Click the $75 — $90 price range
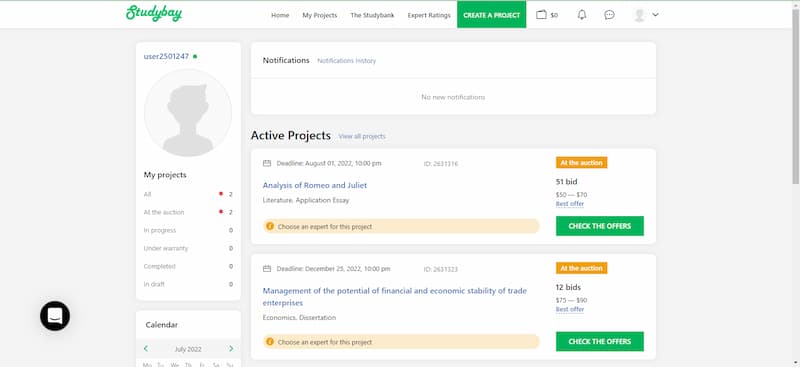 (x=571, y=300)
